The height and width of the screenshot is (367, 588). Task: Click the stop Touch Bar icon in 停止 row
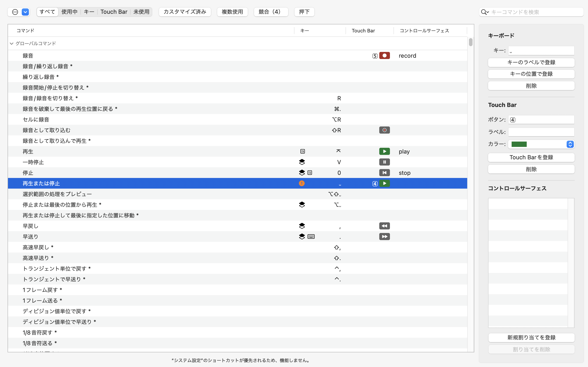coord(384,173)
